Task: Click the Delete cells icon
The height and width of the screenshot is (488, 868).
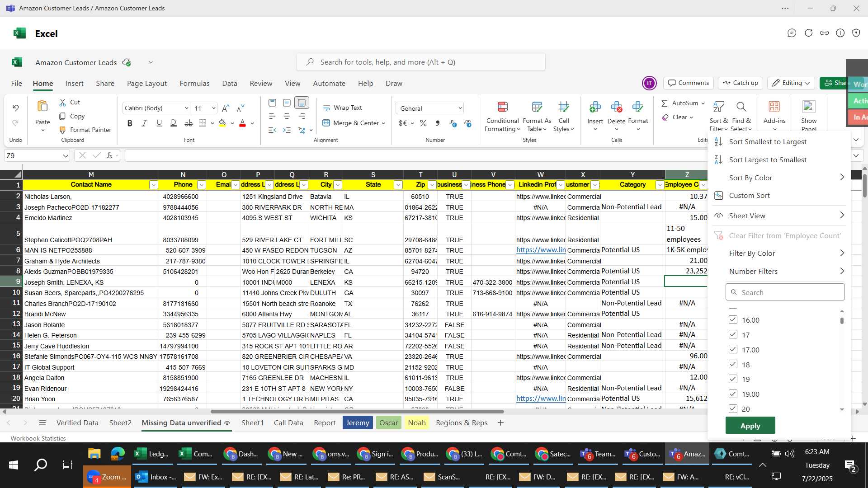Action: [x=616, y=107]
